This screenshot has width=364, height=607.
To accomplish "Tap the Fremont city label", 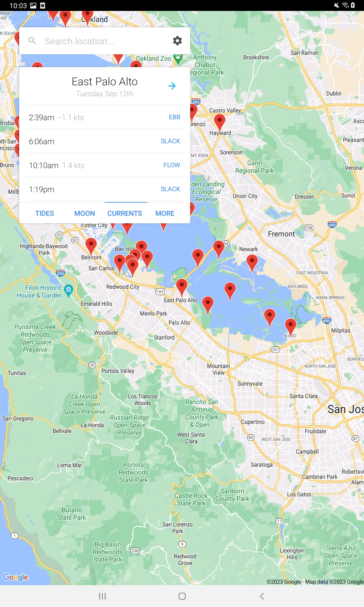I will (x=281, y=234).
